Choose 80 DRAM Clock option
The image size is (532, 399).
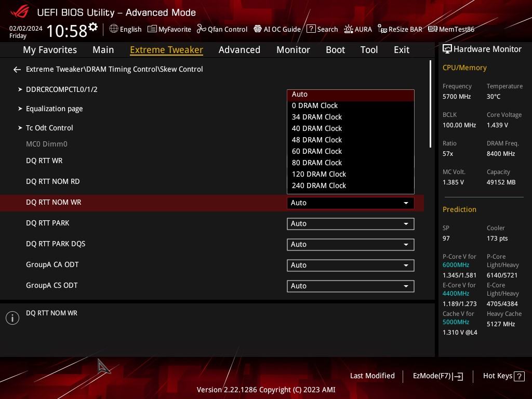pos(351,163)
